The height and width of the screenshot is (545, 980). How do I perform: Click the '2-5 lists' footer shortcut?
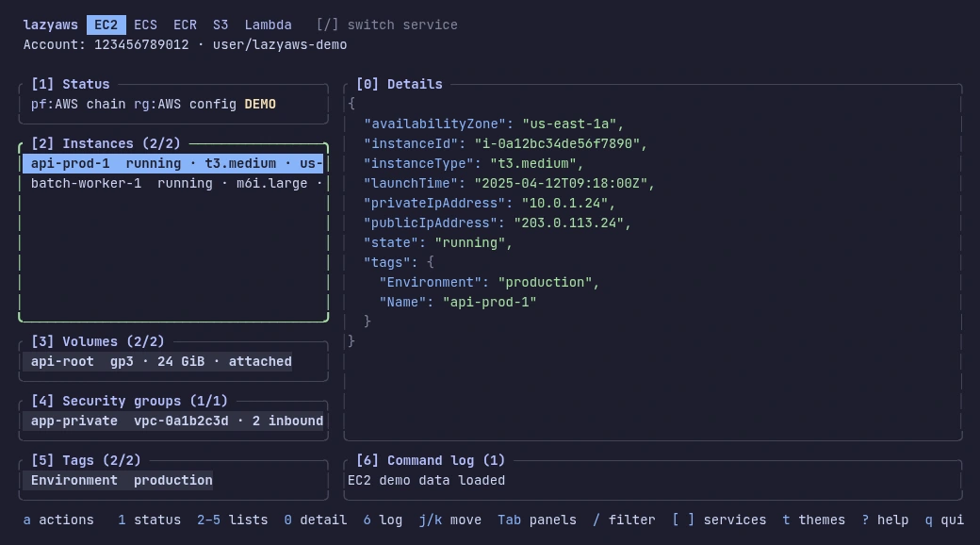click(x=233, y=520)
